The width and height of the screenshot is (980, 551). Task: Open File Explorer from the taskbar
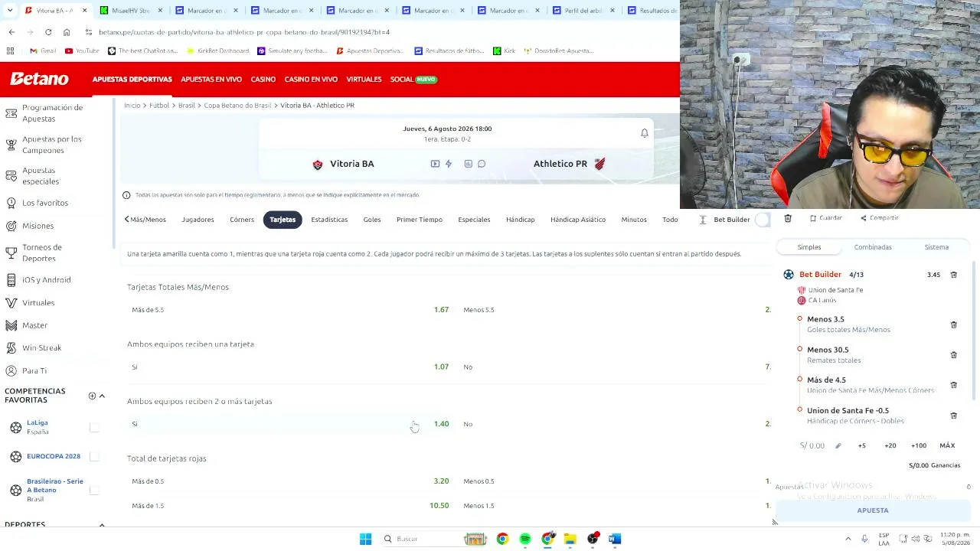point(570,539)
